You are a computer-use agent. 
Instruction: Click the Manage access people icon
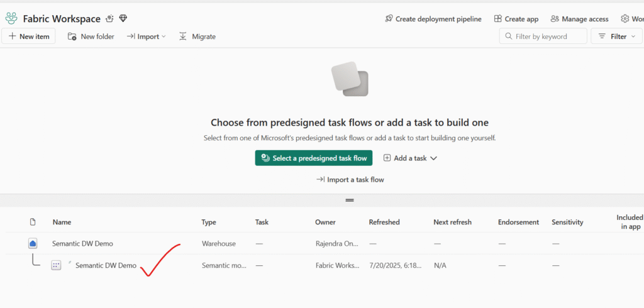coord(555,19)
